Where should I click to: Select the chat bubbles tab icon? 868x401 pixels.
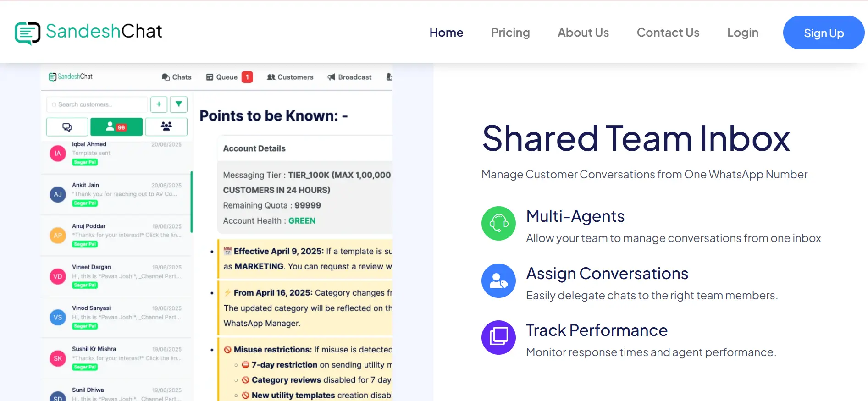tap(67, 127)
